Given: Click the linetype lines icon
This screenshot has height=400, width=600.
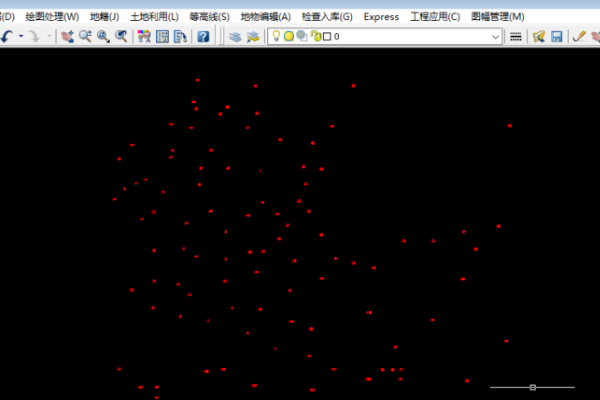Looking at the screenshot, I should pos(515,37).
